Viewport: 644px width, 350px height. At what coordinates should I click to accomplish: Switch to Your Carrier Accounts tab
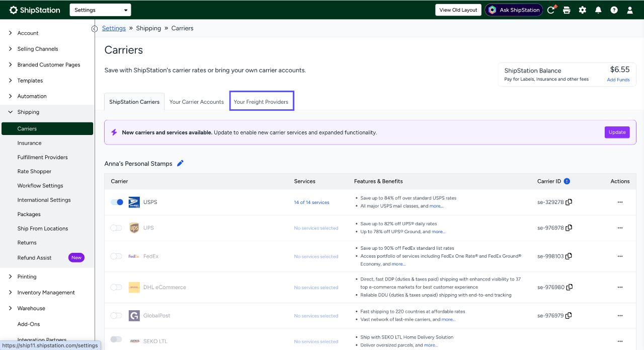(197, 102)
